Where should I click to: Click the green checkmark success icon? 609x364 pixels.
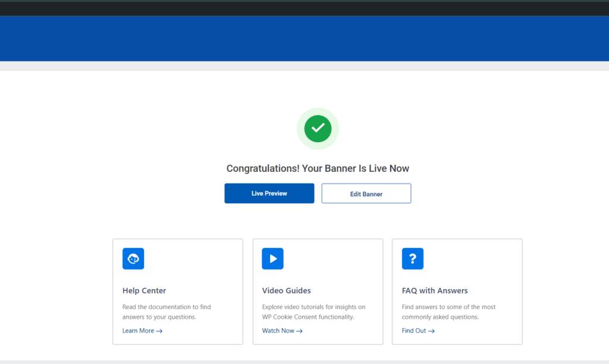point(318,128)
